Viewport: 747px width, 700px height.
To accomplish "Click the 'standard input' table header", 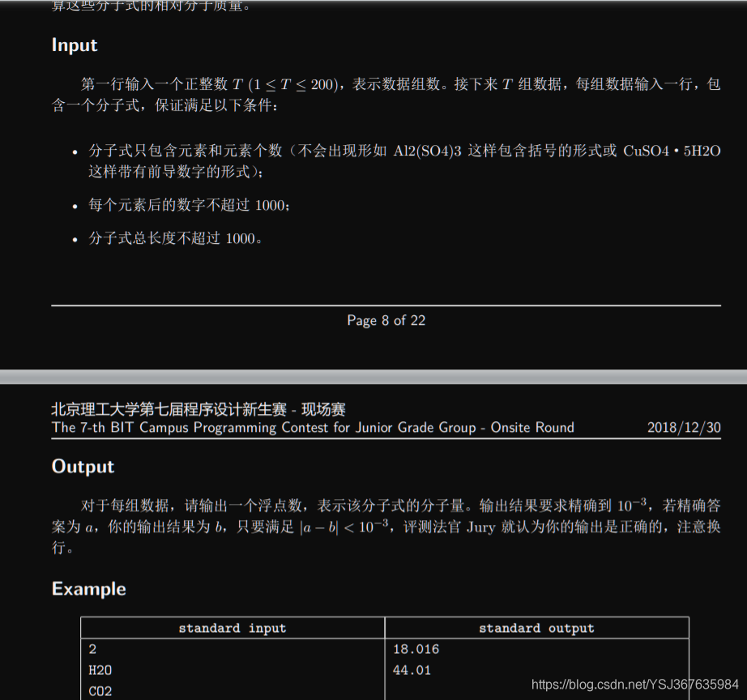I will click(x=233, y=628).
